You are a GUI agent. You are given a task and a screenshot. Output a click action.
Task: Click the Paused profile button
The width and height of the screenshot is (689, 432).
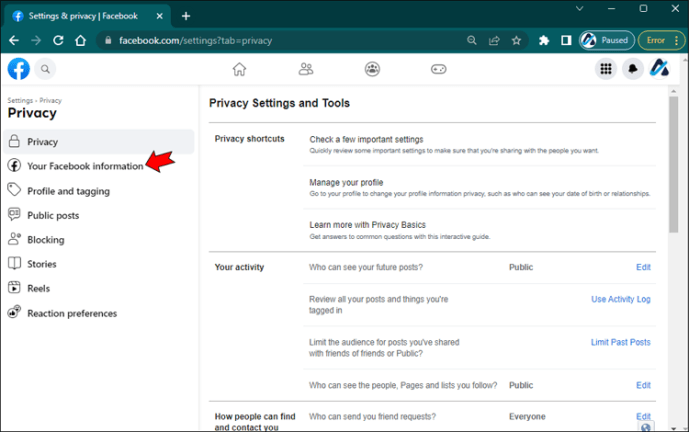point(607,40)
